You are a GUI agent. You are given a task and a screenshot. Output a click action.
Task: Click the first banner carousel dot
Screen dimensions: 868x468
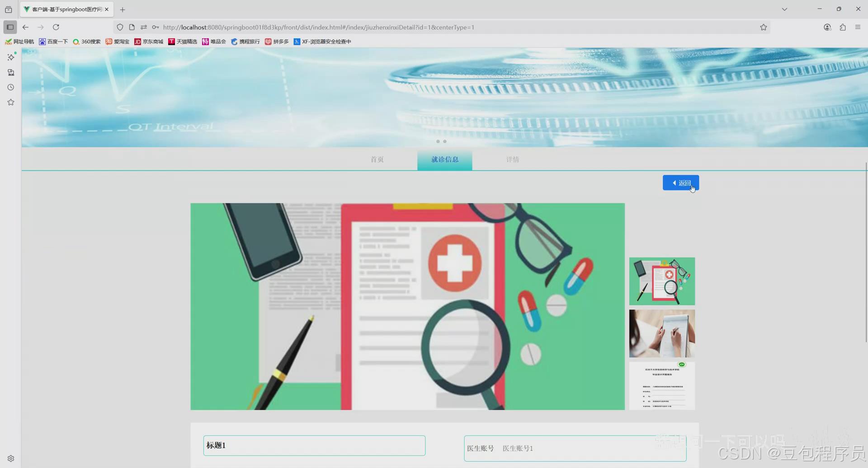point(438,141)
